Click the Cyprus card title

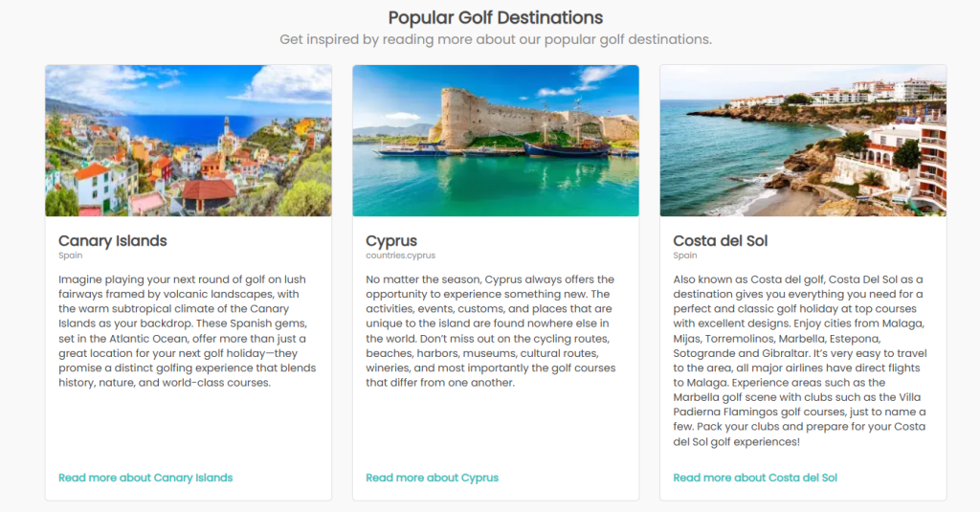pos(391,240)
